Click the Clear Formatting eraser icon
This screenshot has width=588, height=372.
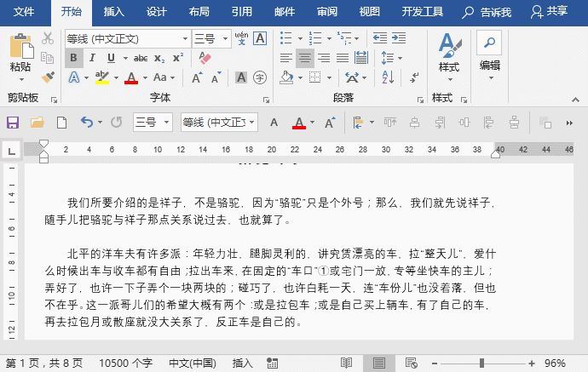205,58
